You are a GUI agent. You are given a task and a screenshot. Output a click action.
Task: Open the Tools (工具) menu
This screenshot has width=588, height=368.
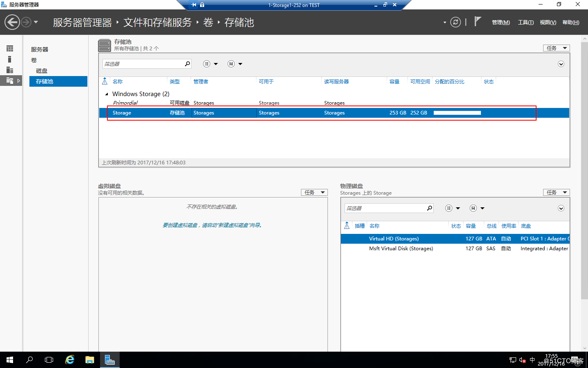[x=526, y=22]
